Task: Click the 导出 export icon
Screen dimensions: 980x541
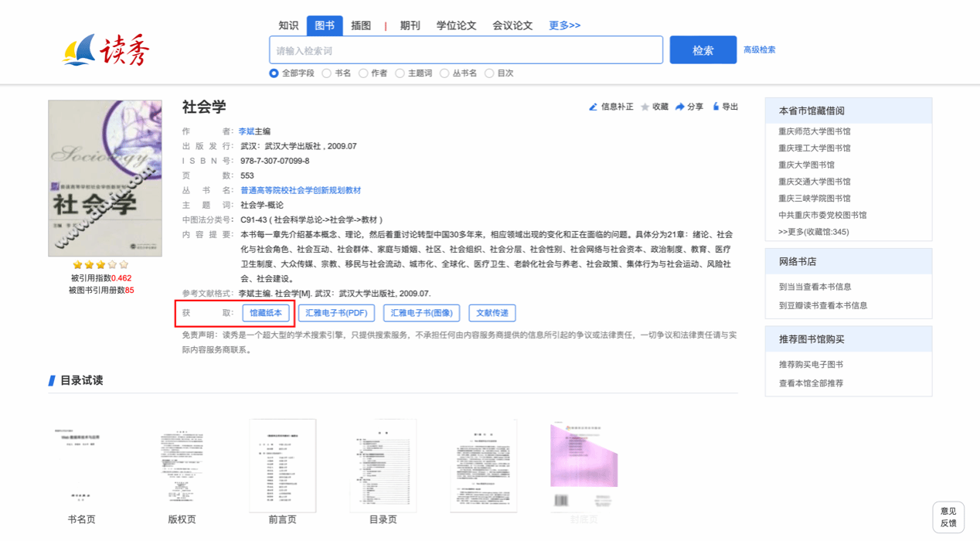Action: click(x=716, y=107)
